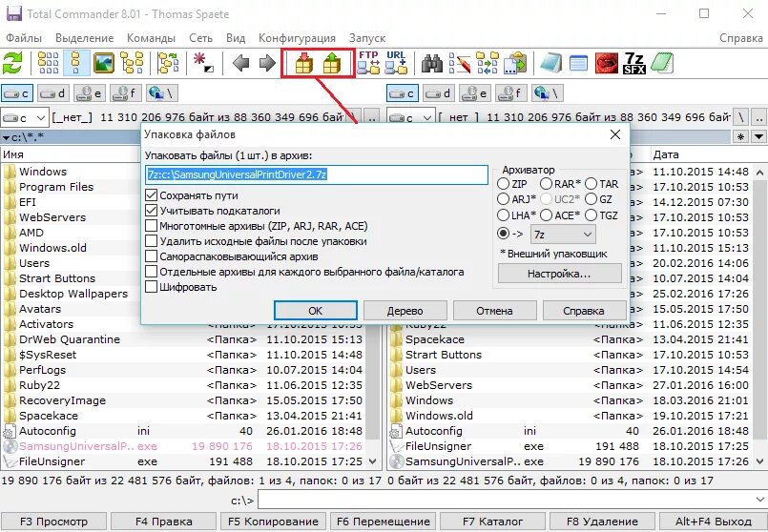Open the Команды menu
The image size is (768, 532).
click(151, 38)
